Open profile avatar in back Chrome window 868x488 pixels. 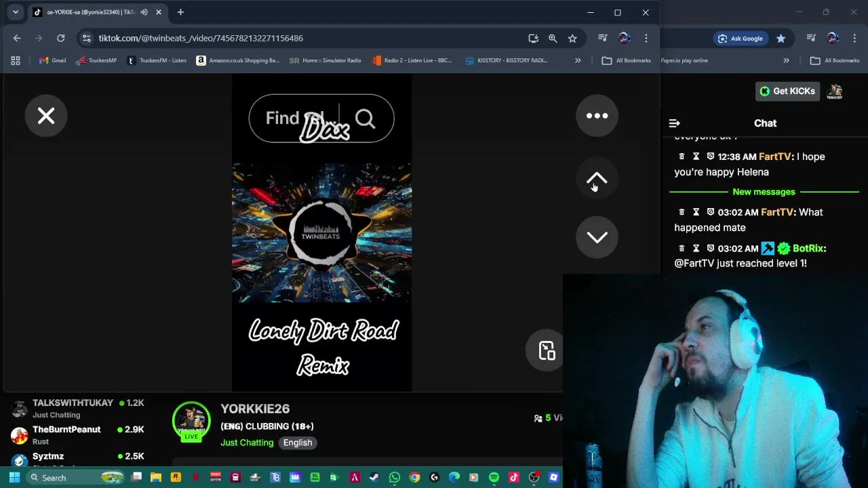click(x=833, y=39)
